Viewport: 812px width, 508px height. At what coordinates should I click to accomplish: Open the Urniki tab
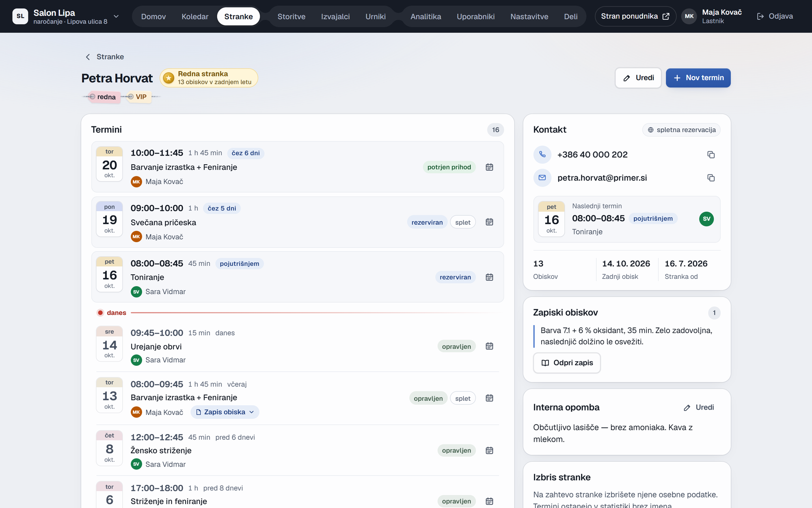click(376, 17)
